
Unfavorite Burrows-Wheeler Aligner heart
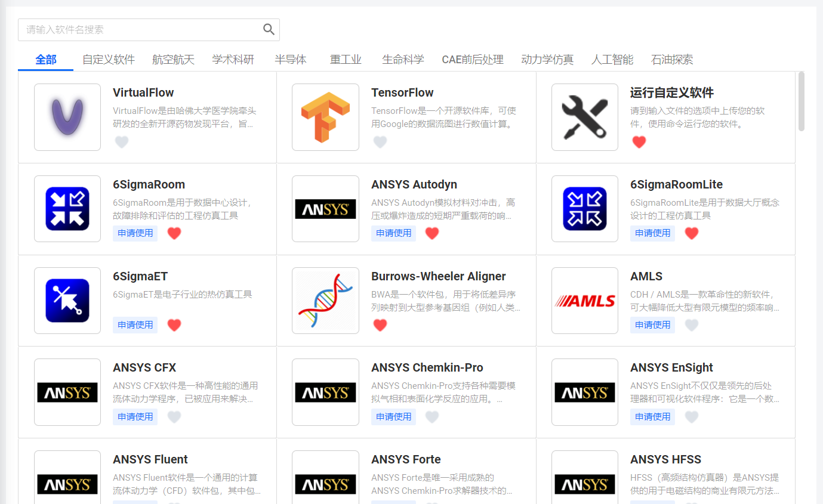[x=380, y=325]
